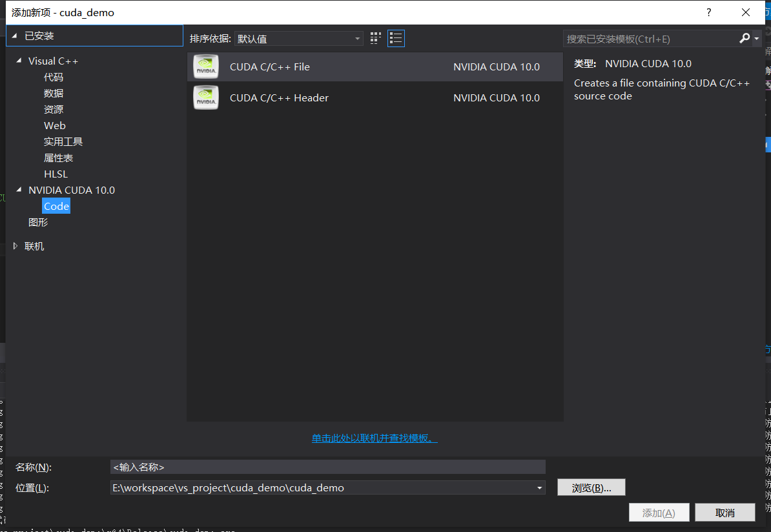Screen dimensions: 771x532
Task: Click the 排序依据 label
Action: pyautogui.click(x=210, y=38)
